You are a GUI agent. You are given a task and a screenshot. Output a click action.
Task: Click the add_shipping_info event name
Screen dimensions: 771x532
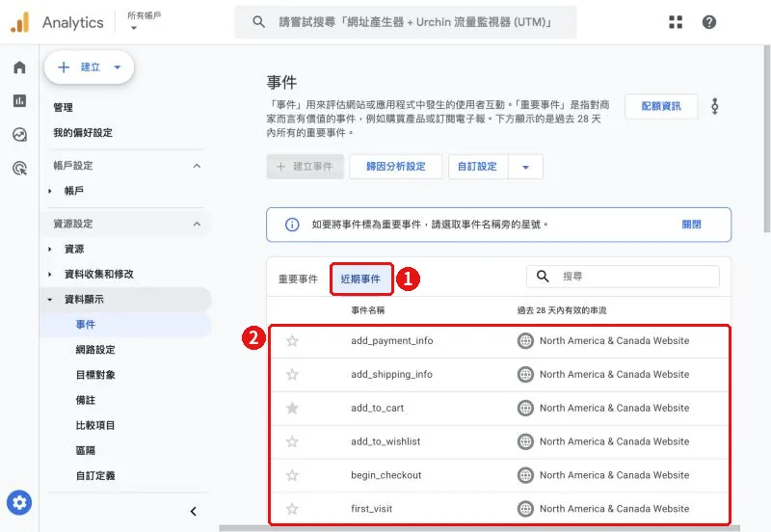(x=392, y=375)
